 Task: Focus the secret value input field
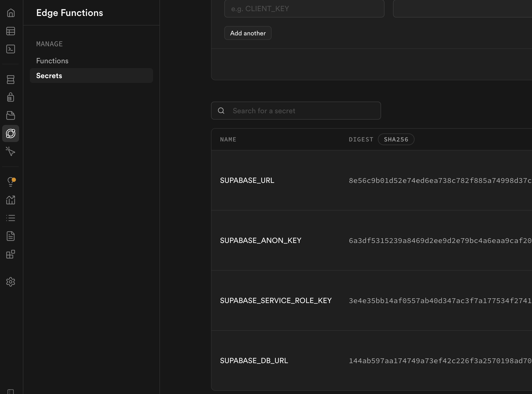tap(462, 9)
